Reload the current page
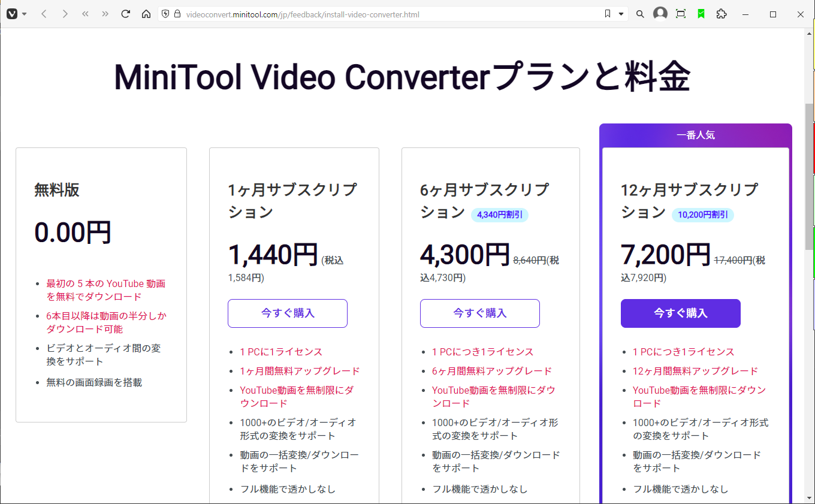This screenshot has width=815, height=504. pos(126,14)
